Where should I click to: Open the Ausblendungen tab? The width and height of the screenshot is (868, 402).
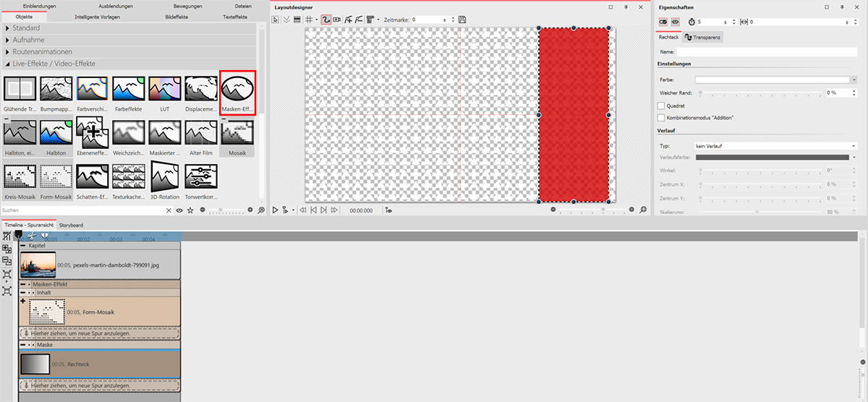116,6
